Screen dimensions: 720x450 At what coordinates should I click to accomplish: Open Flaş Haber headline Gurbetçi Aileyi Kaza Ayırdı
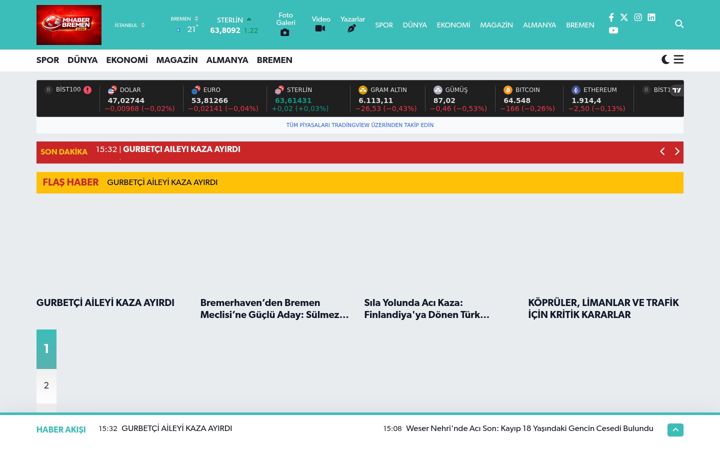[162, 182]
